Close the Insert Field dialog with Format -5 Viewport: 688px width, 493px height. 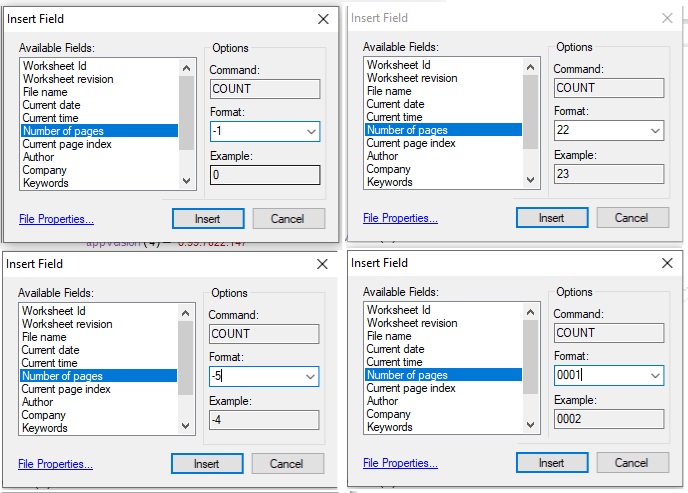click(x=322, y=264)
